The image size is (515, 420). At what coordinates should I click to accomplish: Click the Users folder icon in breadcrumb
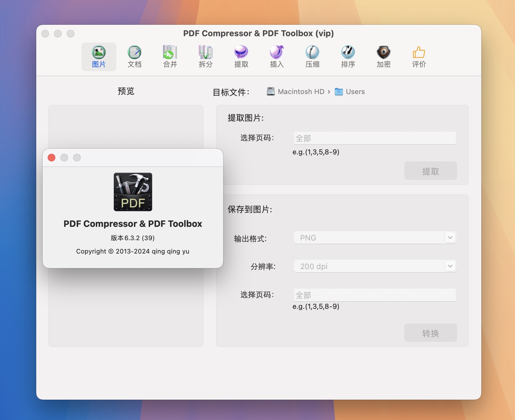(339, 91)
